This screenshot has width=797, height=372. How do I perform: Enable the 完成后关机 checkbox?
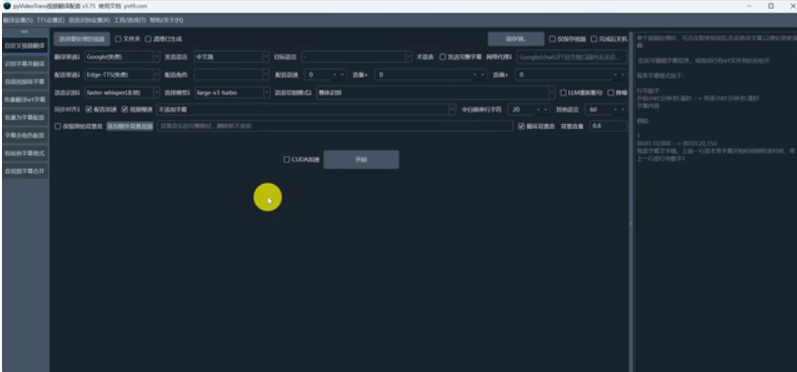pyautogui.click(x=609, y=39)
